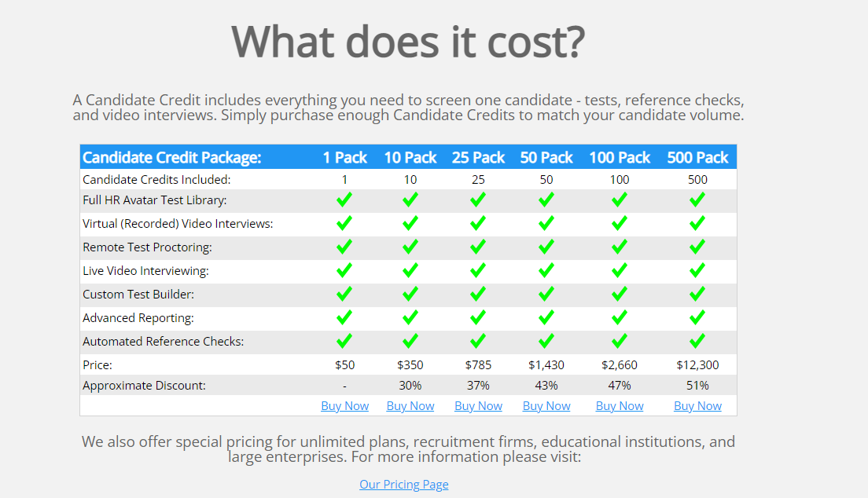Click Buy Now for the 1 Pack

tap(344, 406)
